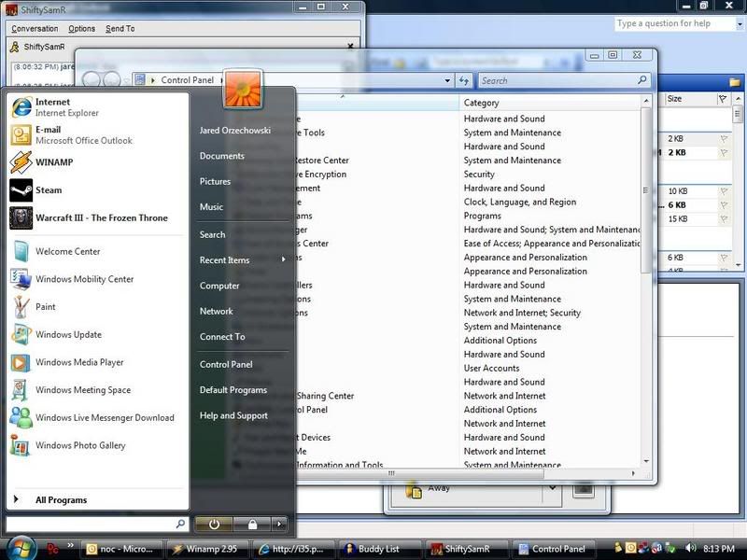Click the Start menu power button
The image size is (747, 560).
pos(214,525)
